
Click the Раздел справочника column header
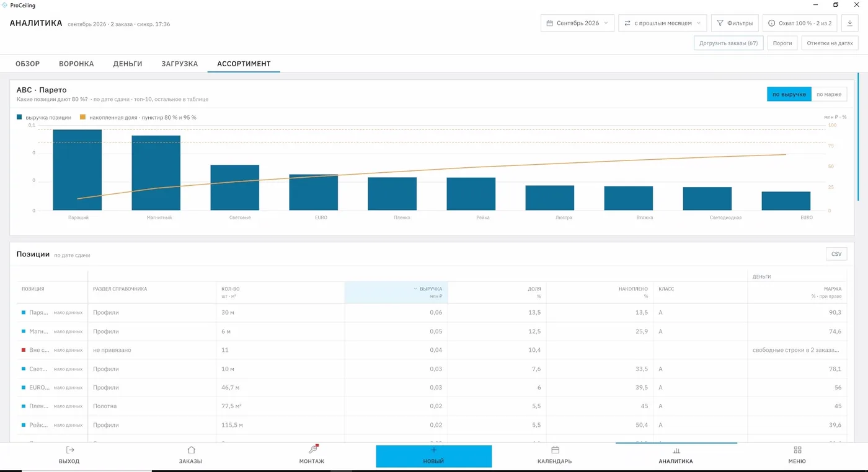click(x=120, y=289)
